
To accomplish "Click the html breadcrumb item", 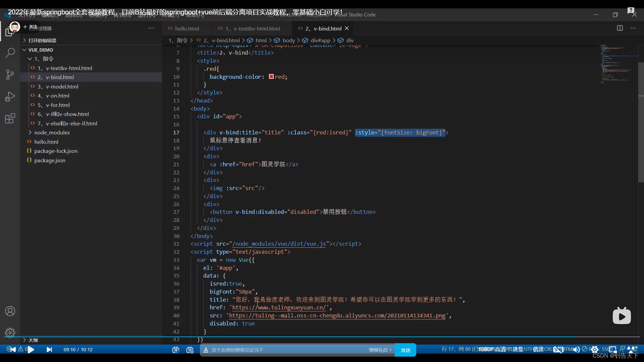I will [257, 40].
